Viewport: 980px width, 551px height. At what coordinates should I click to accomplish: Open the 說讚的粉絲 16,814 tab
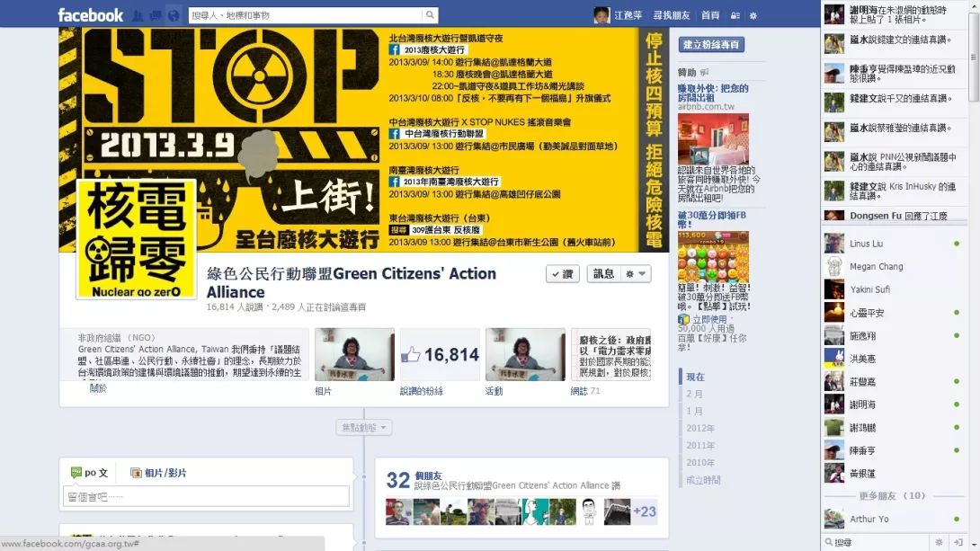[x=440, y=354]
